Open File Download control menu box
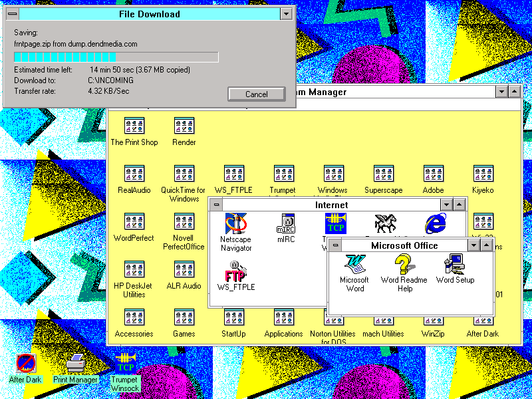 pyautogui.click(x=13, y=14)
